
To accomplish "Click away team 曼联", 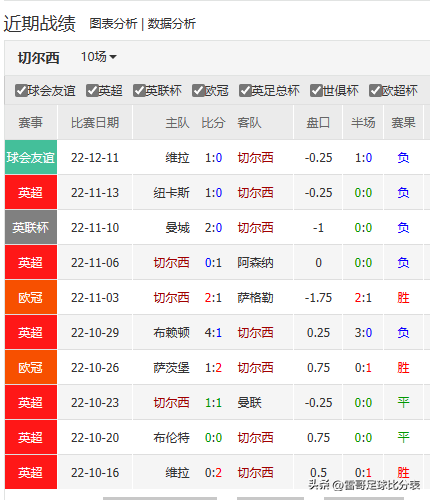I will click(x=249, y=403).
